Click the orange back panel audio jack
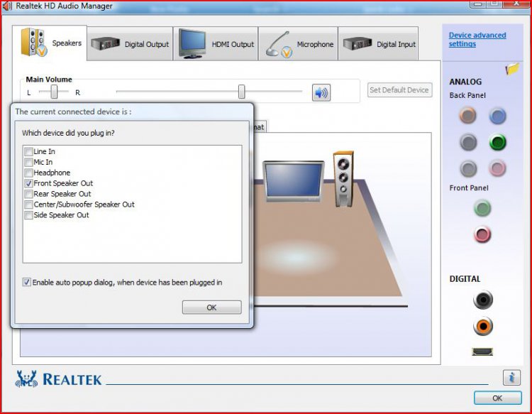 pyautogui.click(x=468, y=115)
